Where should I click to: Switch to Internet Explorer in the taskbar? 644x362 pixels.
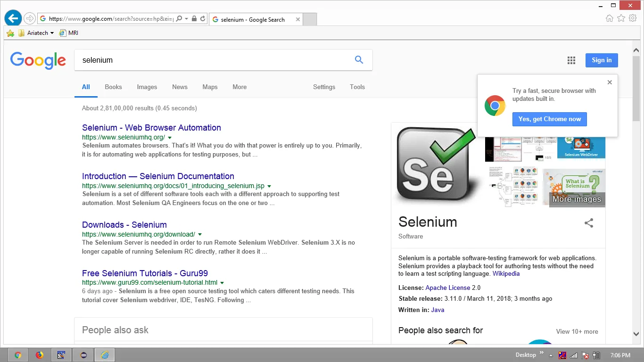click(x=105, y=355)
